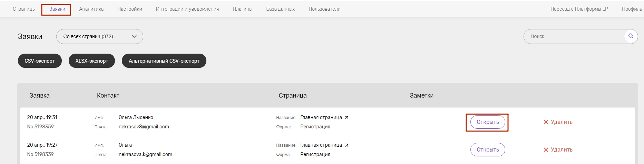Click red X delete icon for request 5198359
Screen dimensions: 644x164
[x=546, y=122]
